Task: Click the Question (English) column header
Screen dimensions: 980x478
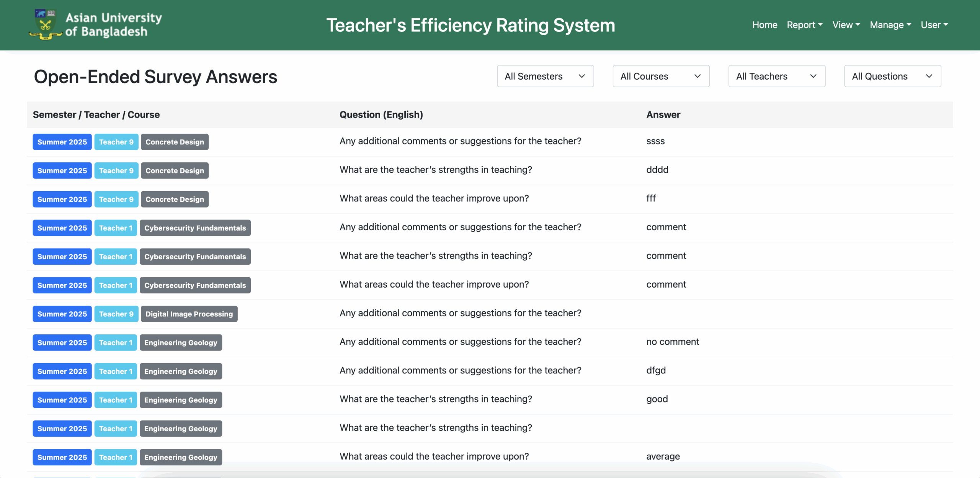Action: 381,115
